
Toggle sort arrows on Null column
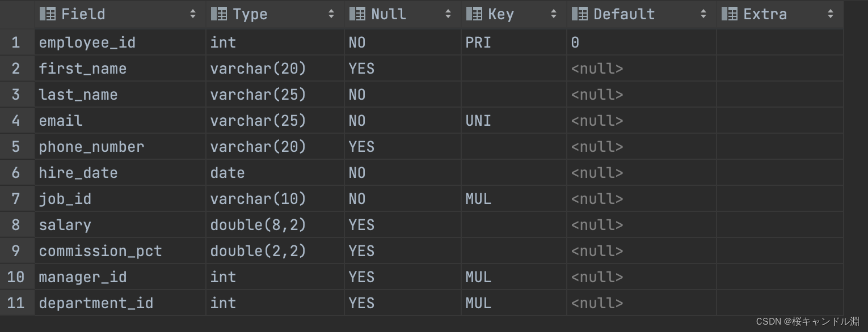click(x=448, y=14)
